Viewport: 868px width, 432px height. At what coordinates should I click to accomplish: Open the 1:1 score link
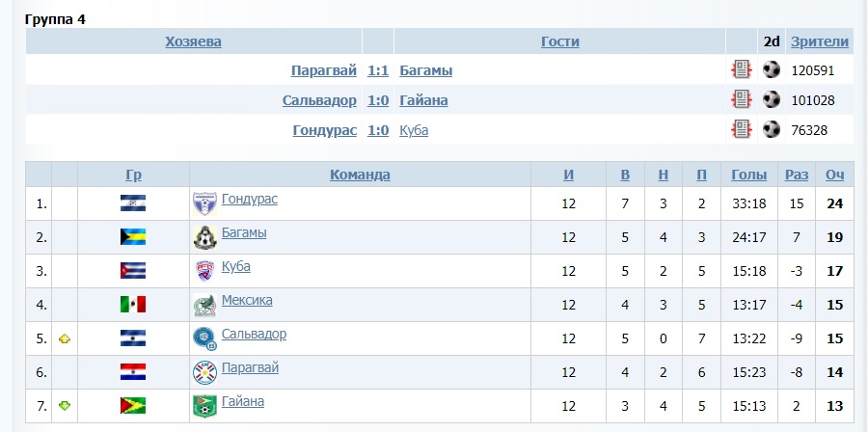[x=378, y=70]
